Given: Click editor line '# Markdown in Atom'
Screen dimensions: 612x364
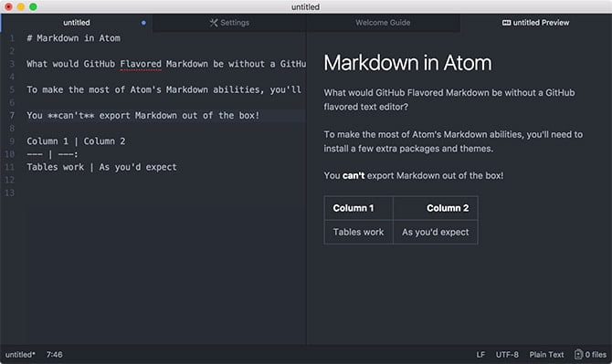Looking at the screenshot, I should pyautogui.click(x=73, y=38).
